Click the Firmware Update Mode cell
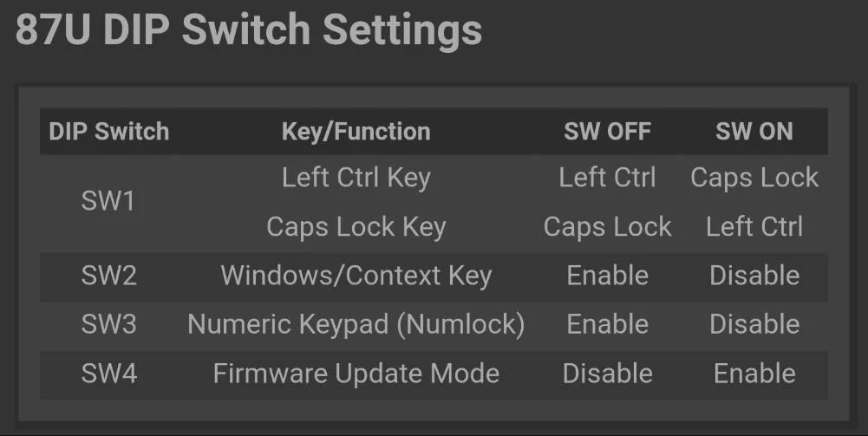 pos(356,374)
